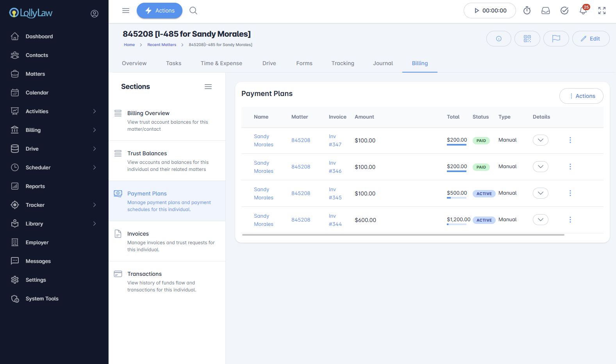Expand details for invoice #345 row
This screenshot has height=364, width=616.
[540, 193]
